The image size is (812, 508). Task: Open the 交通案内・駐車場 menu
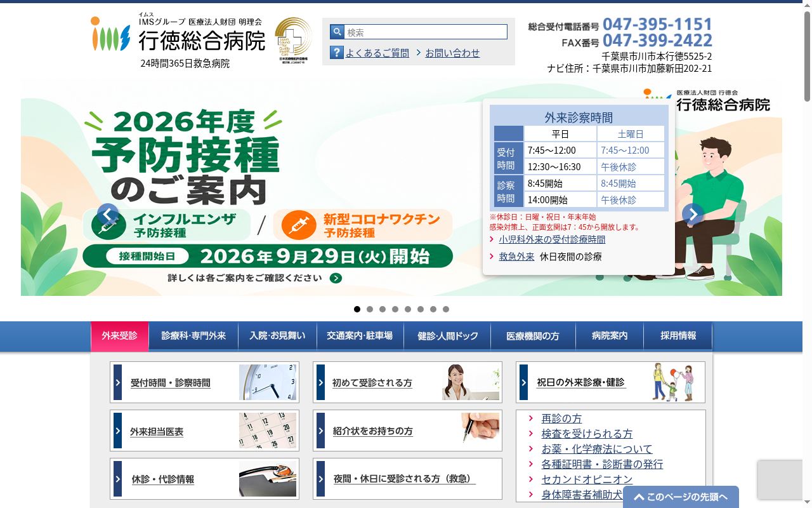coord(360,336)
